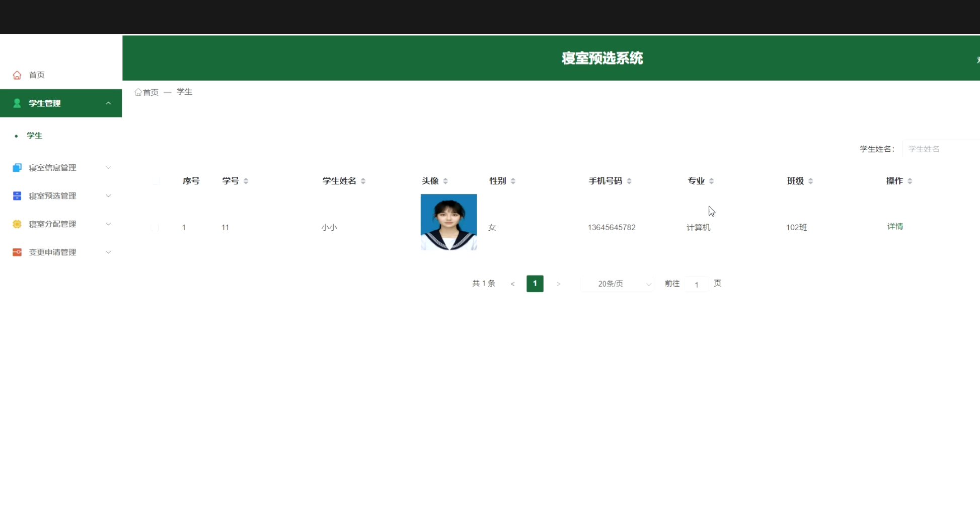Click the student avatar photo thumbnail
This screenshot has width=980, height=532.
coord(448,222)
